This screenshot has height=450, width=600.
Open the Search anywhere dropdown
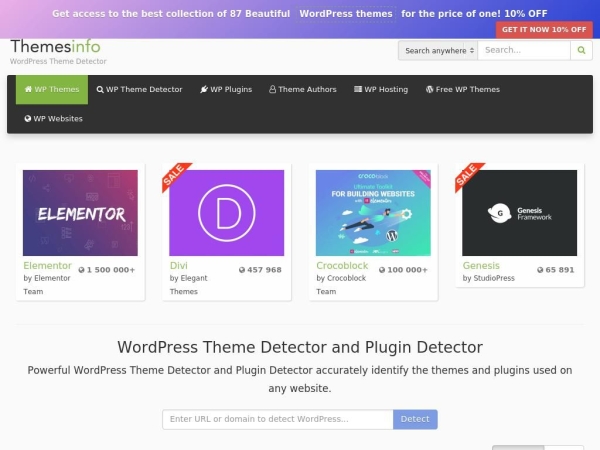pos(438,51)
